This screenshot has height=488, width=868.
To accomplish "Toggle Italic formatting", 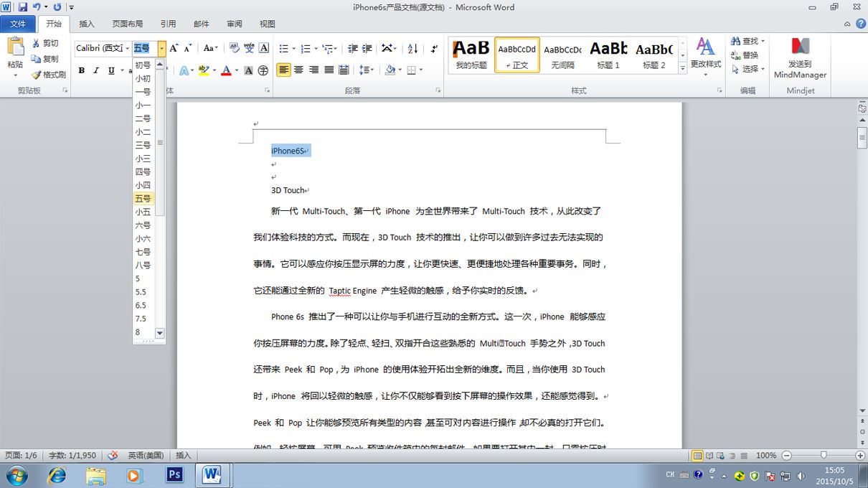I will click(x=96, y=70).
